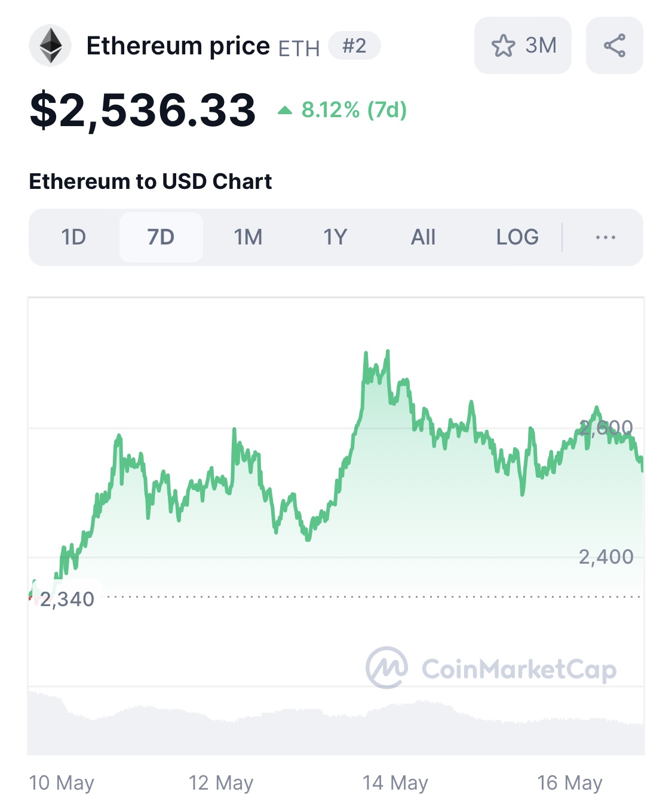The height and width of the screenshot is (798, 672).
Task: Click the chart peak near 14 May
Action: (388, 351)
